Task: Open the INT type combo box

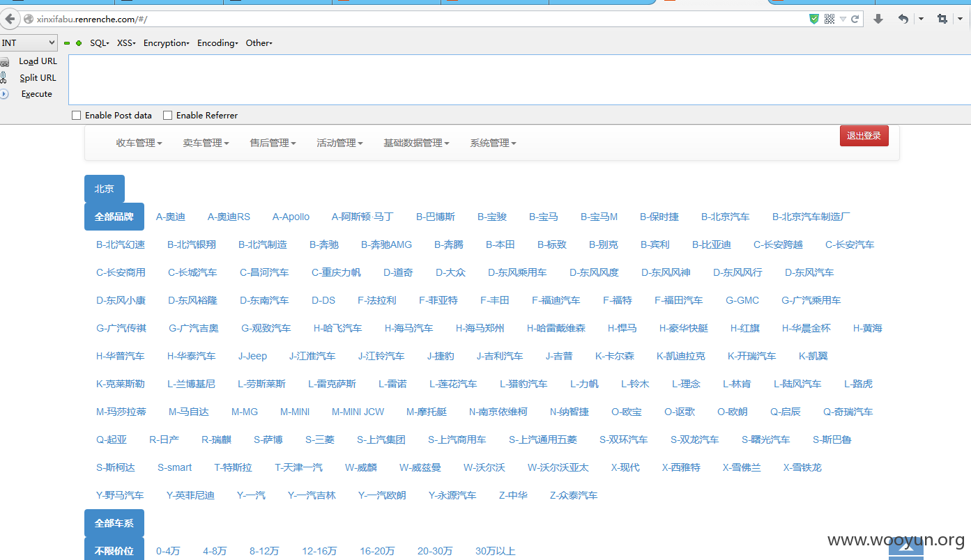Action: tap(29, 43)
